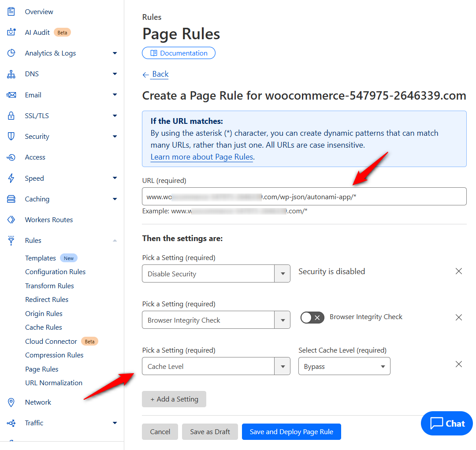The height and width of the screenshot is (450, 476).
Task: Toggle the Browser Integrity Check switch
Action: (x=312, y=318)
